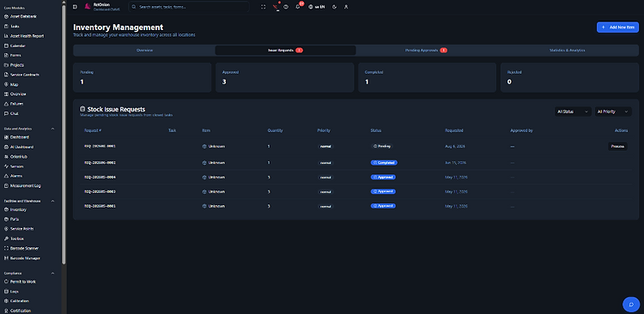Open the All Priority filter dropdown
The height and width of the screenshot is (314, 644).
click(x=613, y=112)
